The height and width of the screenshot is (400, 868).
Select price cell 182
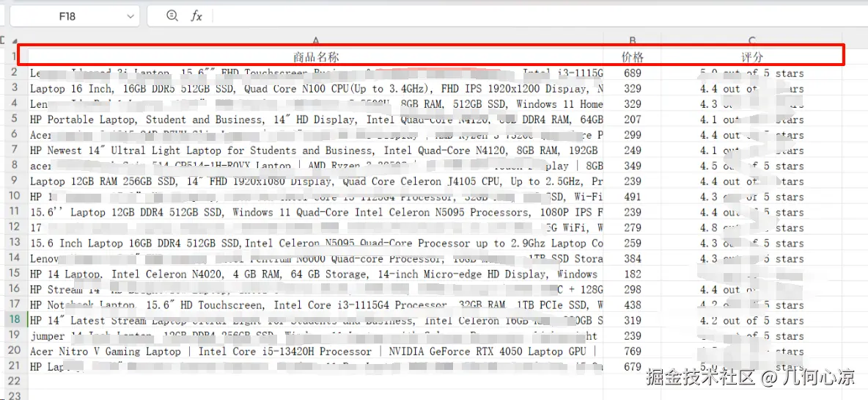pos(632,274)
